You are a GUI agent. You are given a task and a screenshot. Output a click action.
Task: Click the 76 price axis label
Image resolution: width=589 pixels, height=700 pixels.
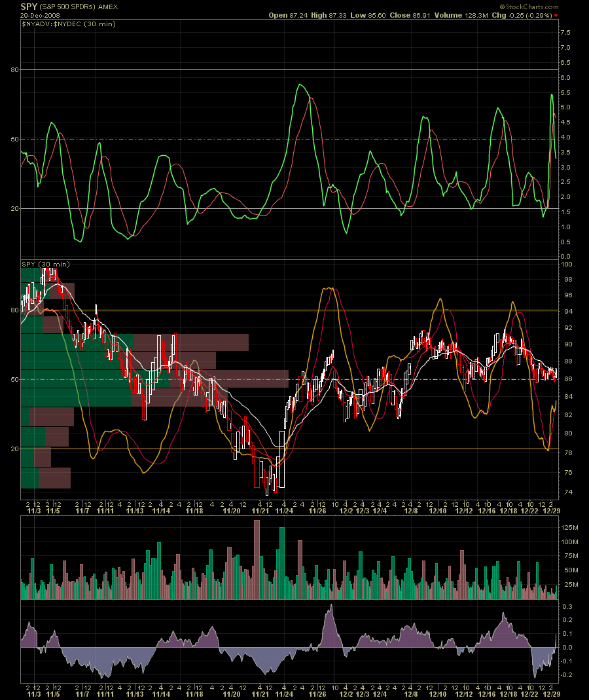click(x=568, y=472)
